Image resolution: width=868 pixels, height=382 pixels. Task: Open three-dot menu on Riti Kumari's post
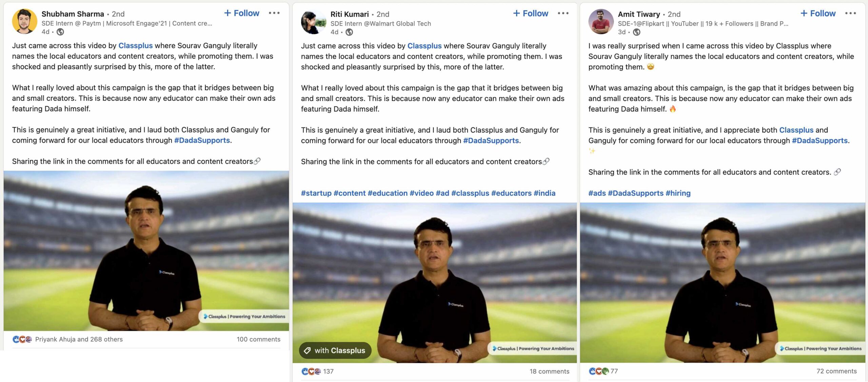coord(563,14)
